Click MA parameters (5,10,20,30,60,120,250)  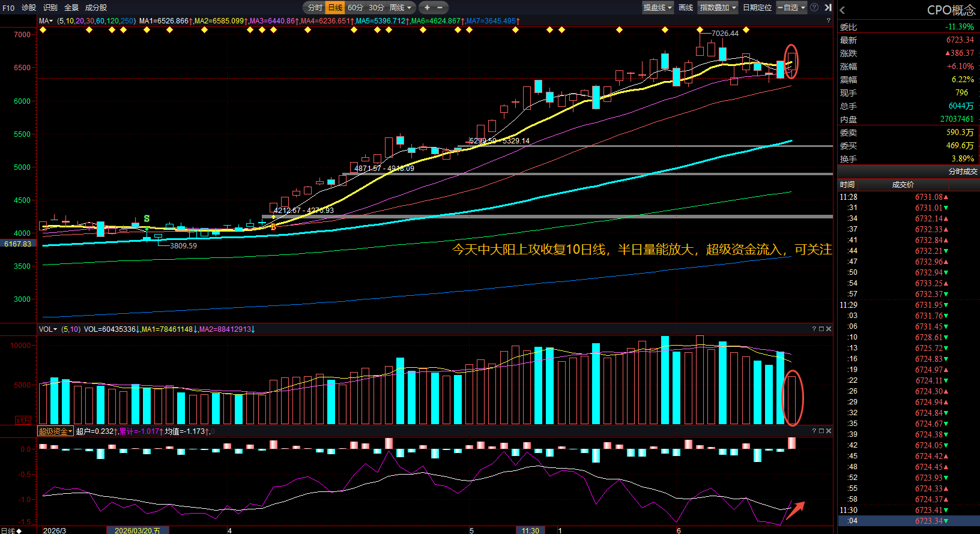tap(96, 21)
